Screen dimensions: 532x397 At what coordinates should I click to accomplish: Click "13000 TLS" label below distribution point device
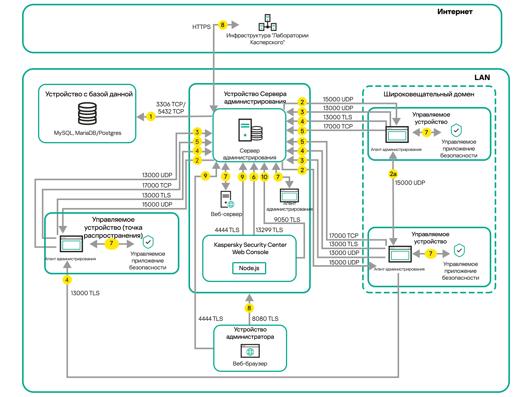coord(85,293)
